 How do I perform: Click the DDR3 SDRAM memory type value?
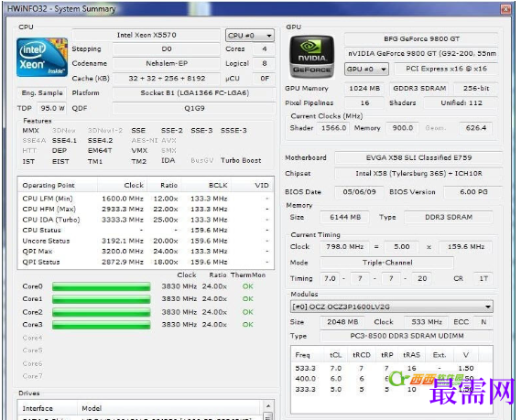pyautogui.click(x=448, y=217)
